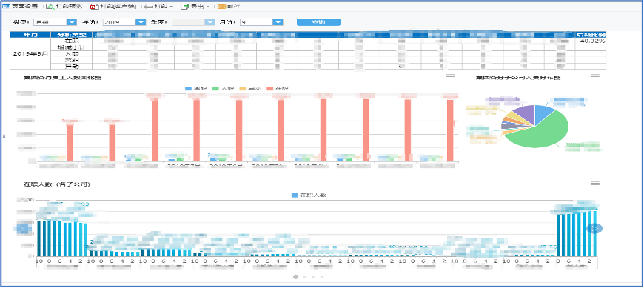Click the 入职 row label in table

72,54
